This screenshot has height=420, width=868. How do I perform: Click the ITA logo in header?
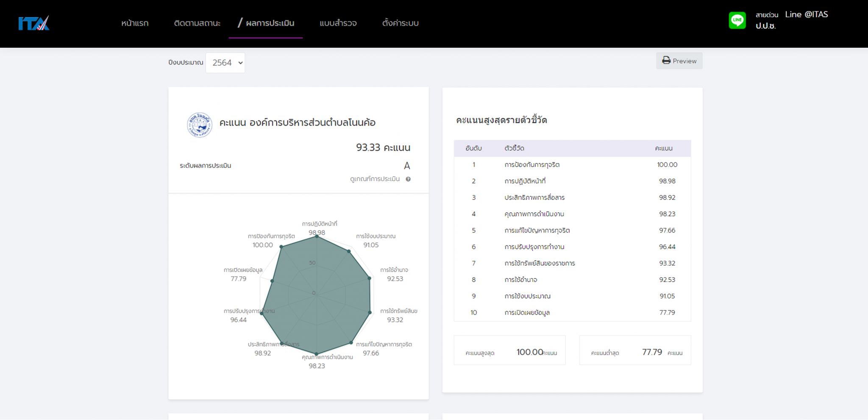pos(34,23)
